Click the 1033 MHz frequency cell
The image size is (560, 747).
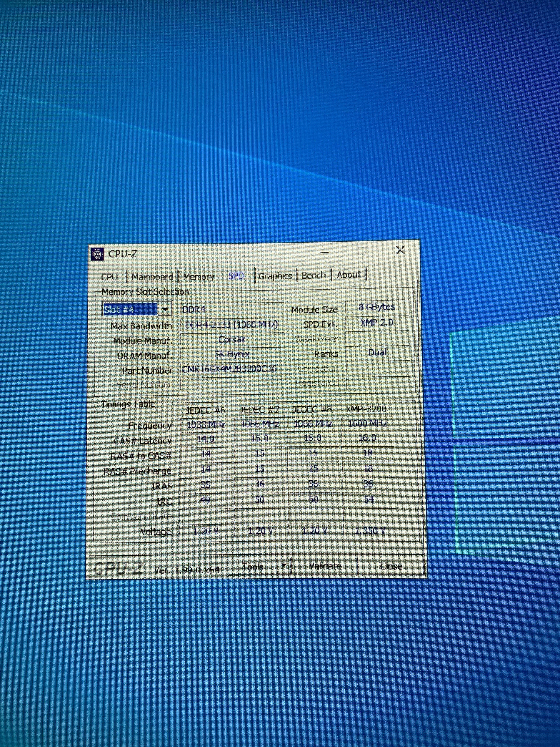coord(206,424)
